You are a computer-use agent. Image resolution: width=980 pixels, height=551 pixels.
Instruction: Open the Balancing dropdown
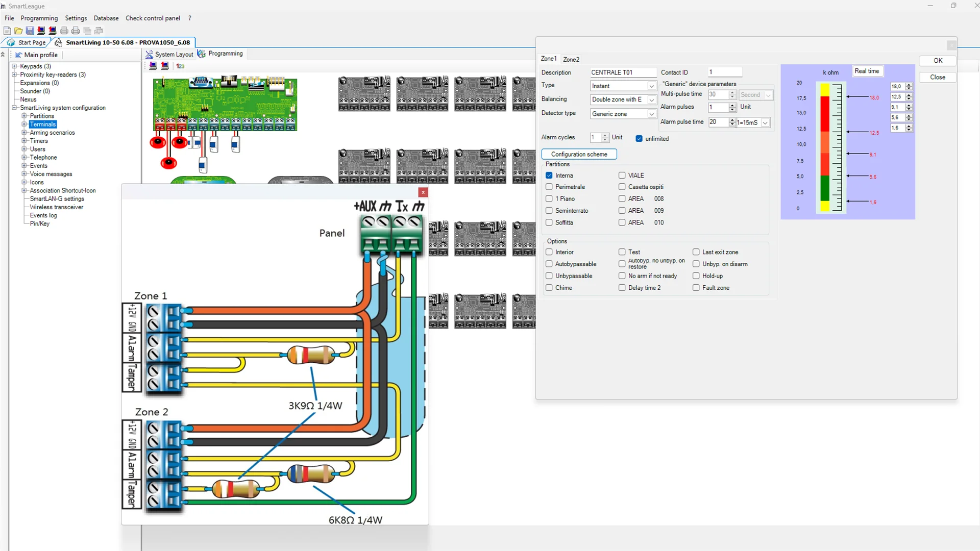(652, 100)
